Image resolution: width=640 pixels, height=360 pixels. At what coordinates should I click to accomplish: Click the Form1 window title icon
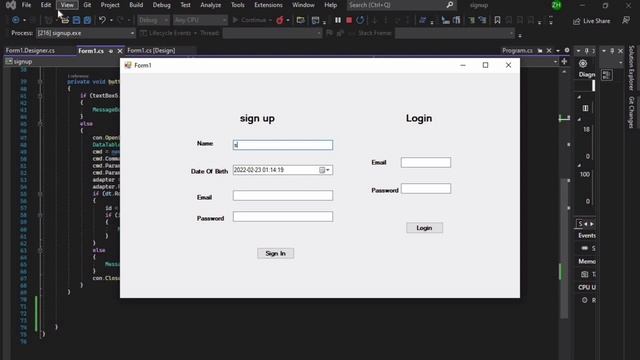(128, 65)
